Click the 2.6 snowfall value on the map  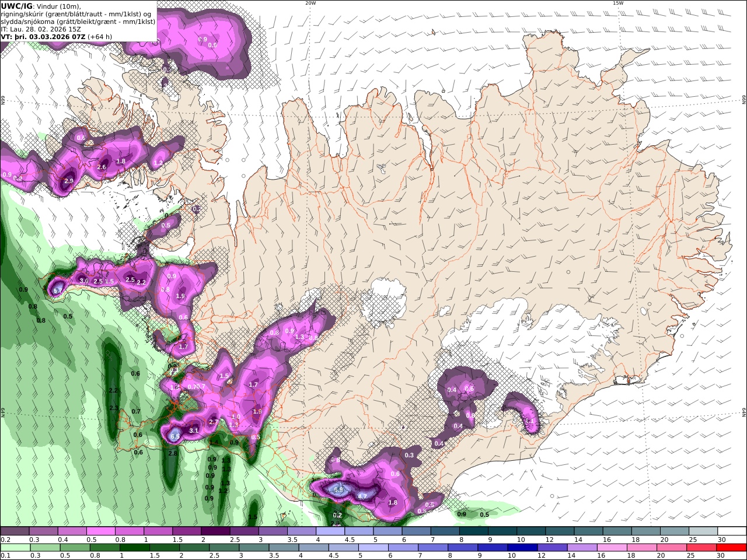(102, 167)
